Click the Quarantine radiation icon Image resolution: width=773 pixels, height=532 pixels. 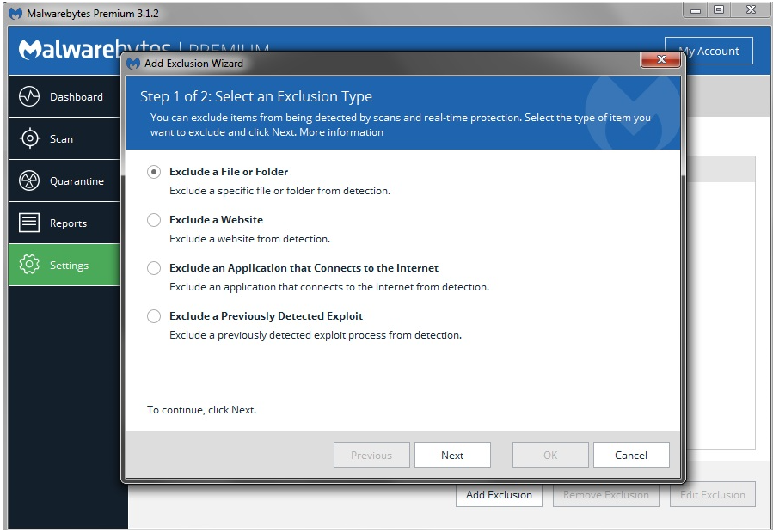pos(29,180)
